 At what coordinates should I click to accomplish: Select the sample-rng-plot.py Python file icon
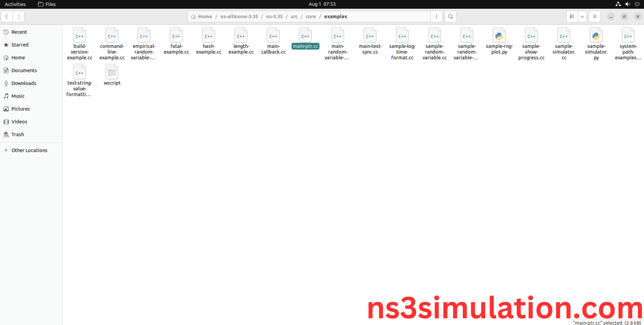click(499, 36)
